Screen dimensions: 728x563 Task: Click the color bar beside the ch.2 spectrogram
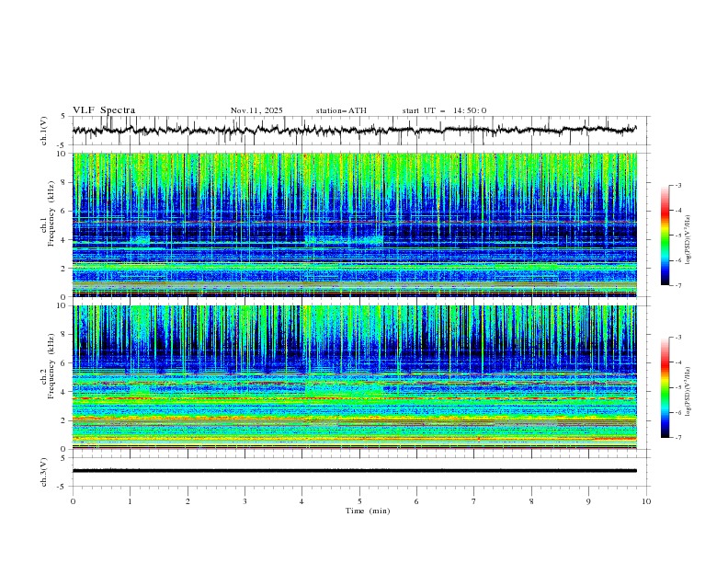pos(665,387)
